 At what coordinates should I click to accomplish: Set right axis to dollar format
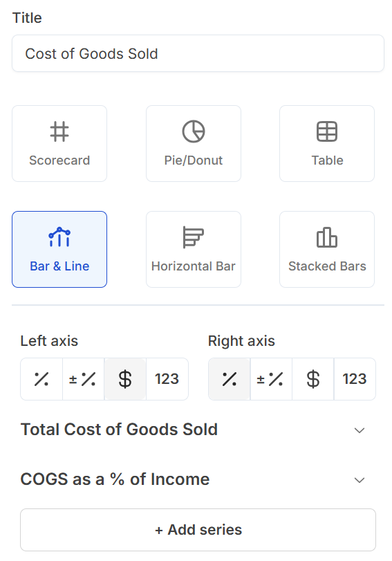(x=313, y=379)
